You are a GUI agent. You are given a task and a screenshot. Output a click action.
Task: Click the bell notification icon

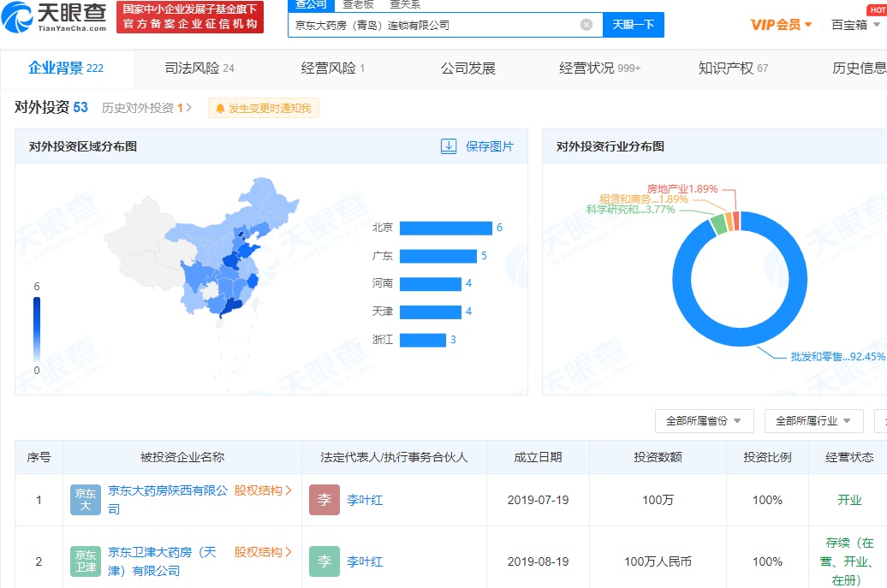coord(220,108)
